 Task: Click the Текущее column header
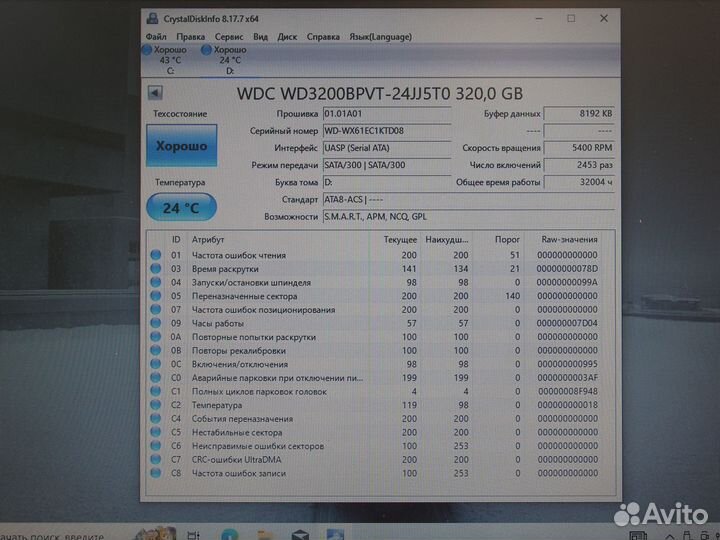pos(400,240)
